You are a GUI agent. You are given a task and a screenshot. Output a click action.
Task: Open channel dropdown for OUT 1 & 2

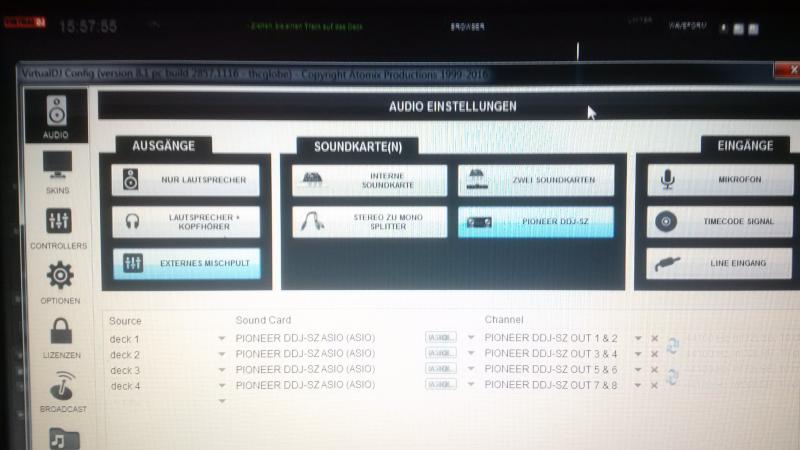click(638, 338)
